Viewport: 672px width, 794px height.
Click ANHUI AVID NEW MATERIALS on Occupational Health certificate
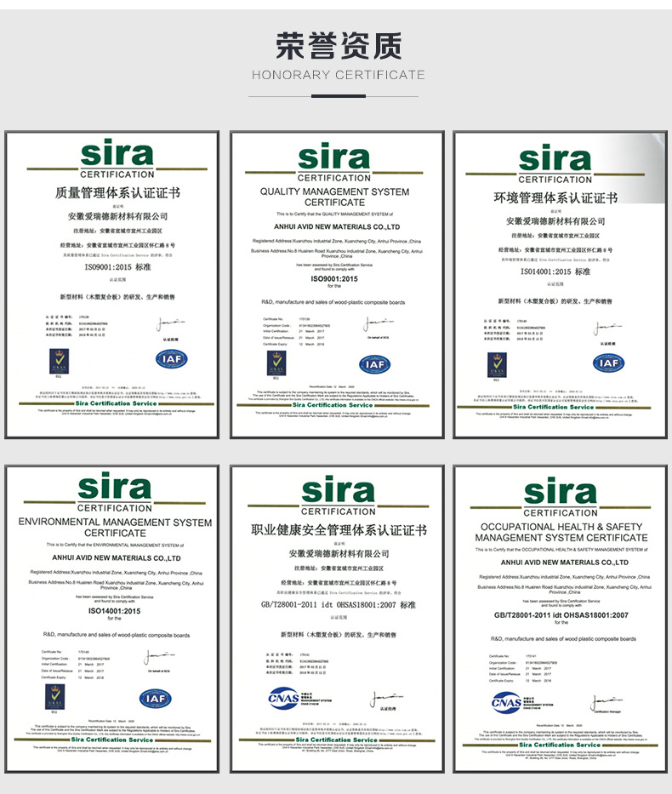pos(564,563)
